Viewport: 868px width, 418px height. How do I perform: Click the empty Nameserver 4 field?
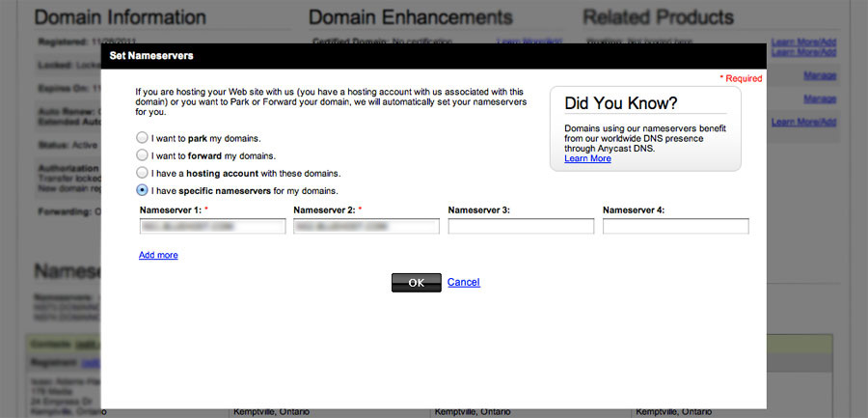pyautogui.click(x=675, y=226)
